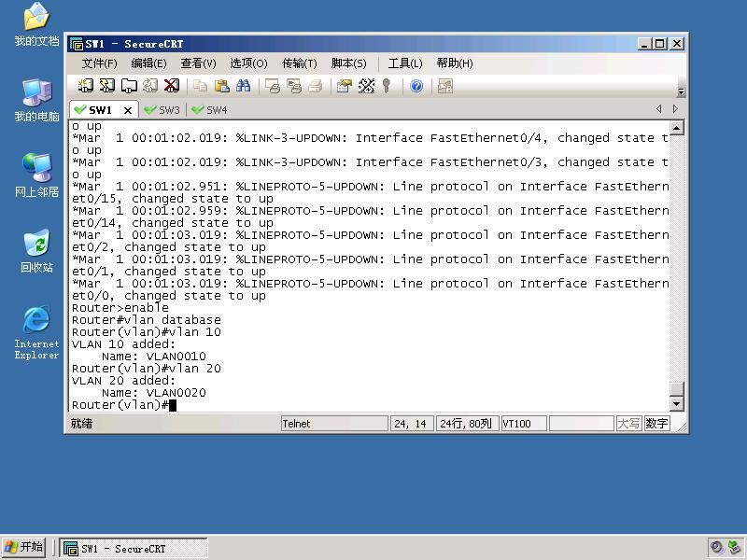Click the tab scroll left arrow
The height and width of the screenshot is (560, 747).
coord(659,109)
